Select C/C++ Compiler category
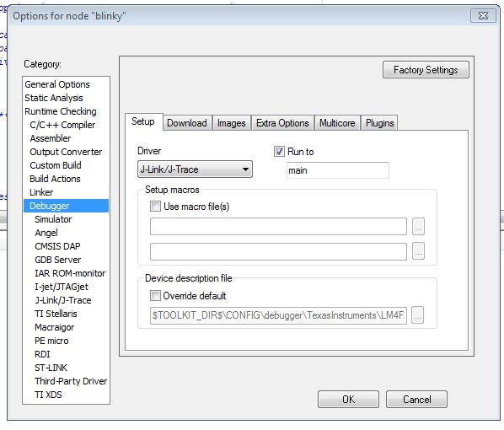Image resolution: width=504 pixels, height=430 pixels. 66,125
